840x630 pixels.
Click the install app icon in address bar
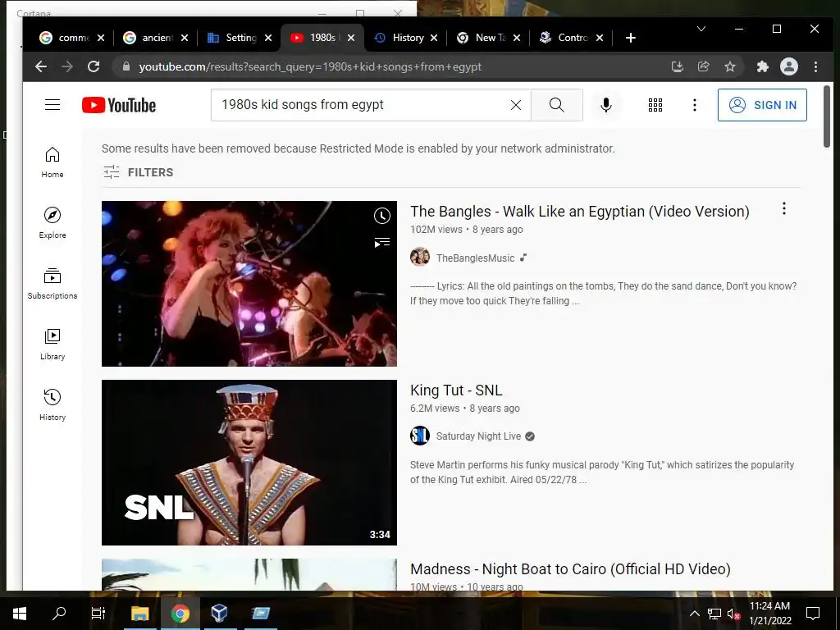(x=677, y=66)
